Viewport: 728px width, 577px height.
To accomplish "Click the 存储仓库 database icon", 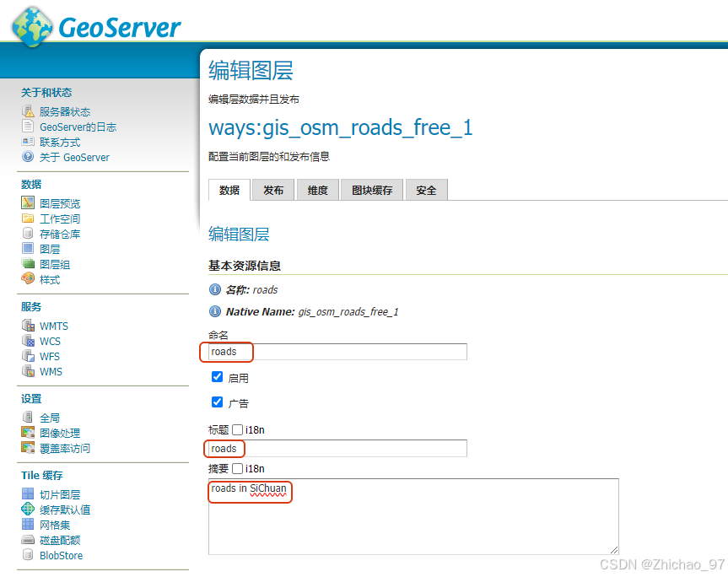I will coord(28,233).
